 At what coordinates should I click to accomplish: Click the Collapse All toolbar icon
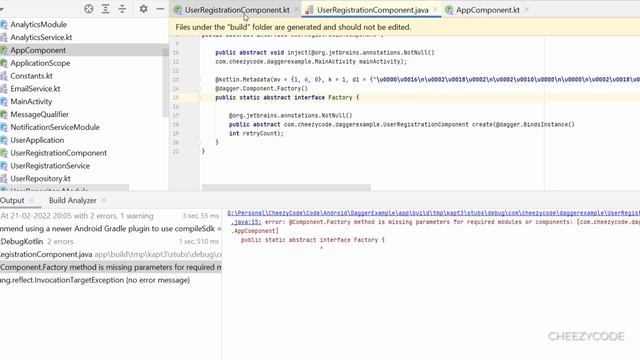pos(122,9)
